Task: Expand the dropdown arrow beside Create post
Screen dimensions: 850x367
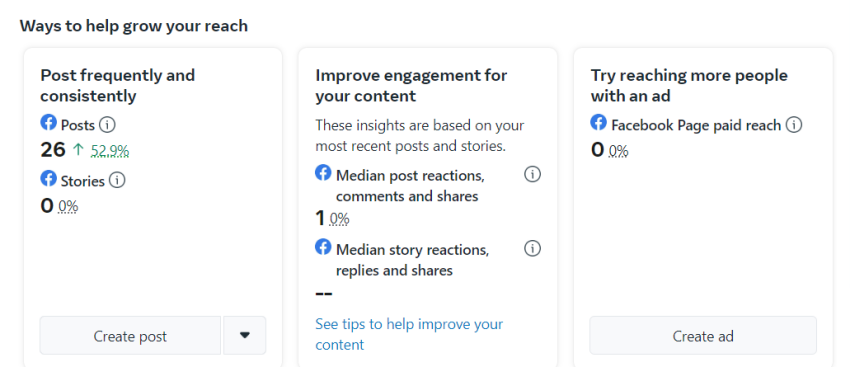Action: [244, 336]
